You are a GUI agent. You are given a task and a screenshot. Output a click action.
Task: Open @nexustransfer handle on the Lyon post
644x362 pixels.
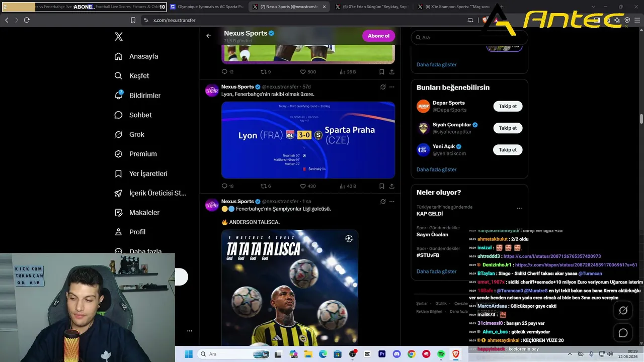(x=280, y=87)
